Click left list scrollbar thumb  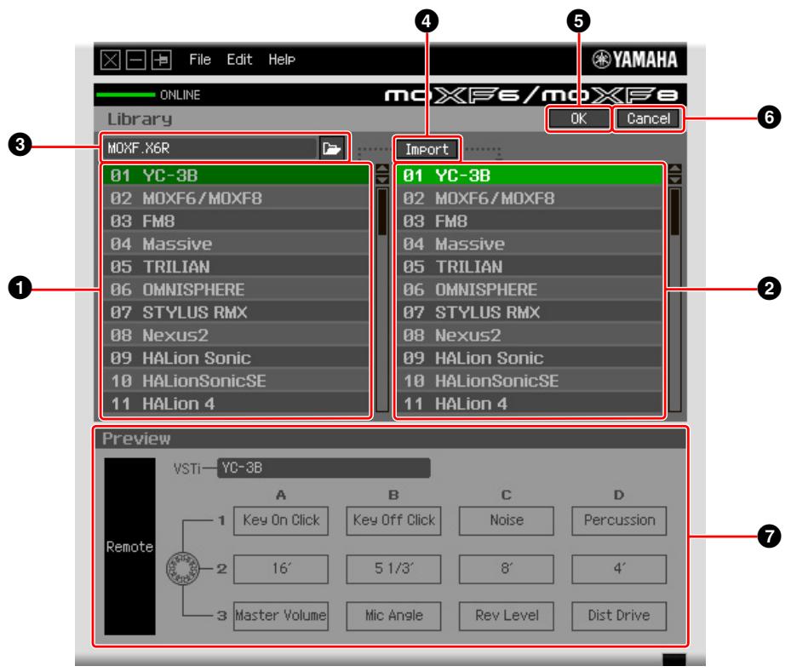click(382, 212)
